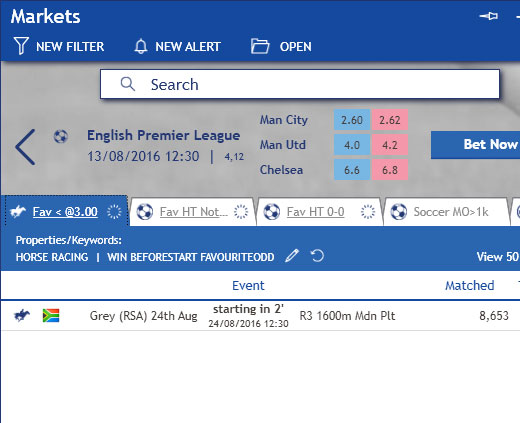Viewport: 520px width, 423px height.
Task: Pin the Markets panel with pushpin icon
Action: pyautogui.click(x=489, y=16)
